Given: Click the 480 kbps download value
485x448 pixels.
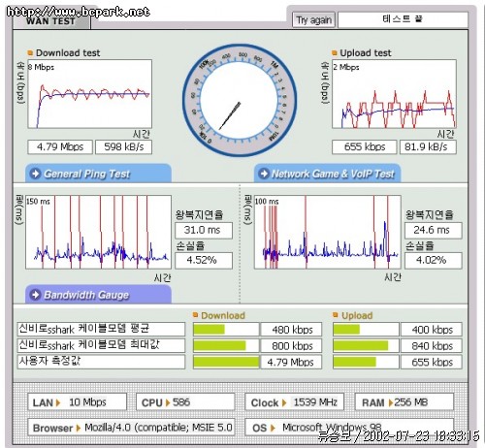Looking at the screenshot, I should click(x=292, y=330).
